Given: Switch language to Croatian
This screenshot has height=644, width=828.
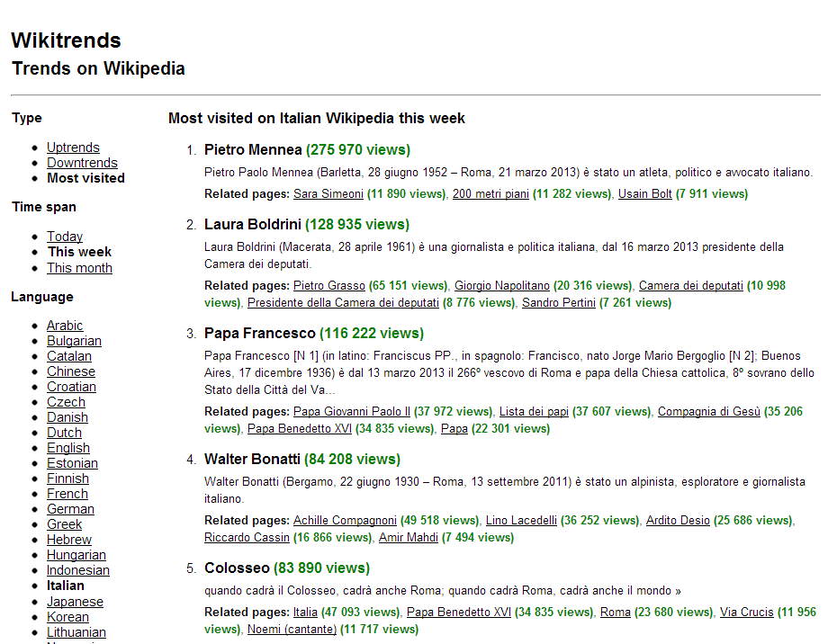Looking at the screenshot, I should (71, 387).
